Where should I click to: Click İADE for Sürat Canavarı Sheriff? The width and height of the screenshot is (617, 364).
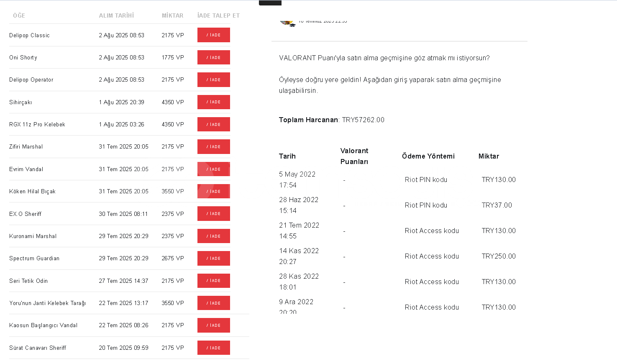point(214,348)
